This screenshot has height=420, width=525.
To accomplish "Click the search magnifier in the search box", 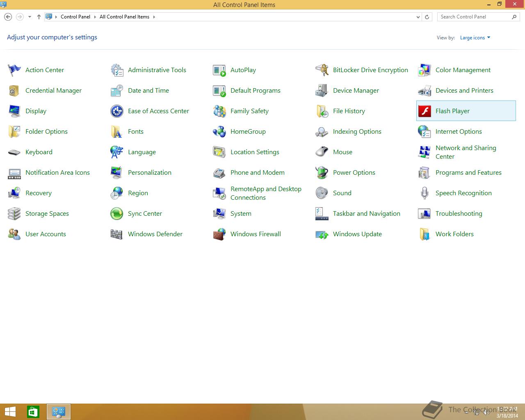I will click(x=514, y=17).
